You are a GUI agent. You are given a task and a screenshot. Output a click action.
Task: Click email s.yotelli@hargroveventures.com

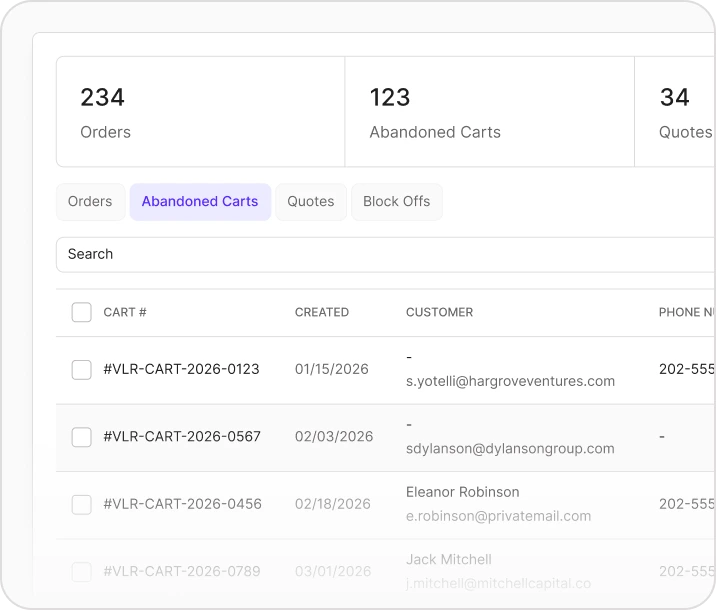point(510,381)
